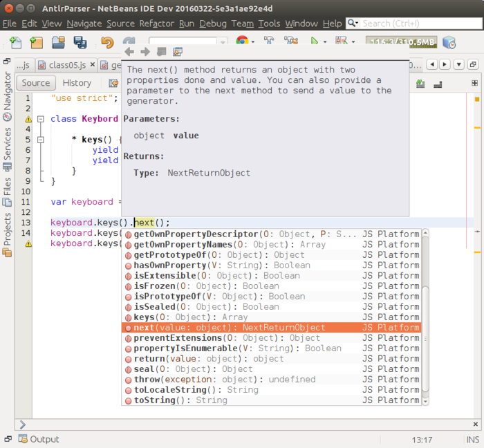Click the Save All toolbar icon

(80, 43)
